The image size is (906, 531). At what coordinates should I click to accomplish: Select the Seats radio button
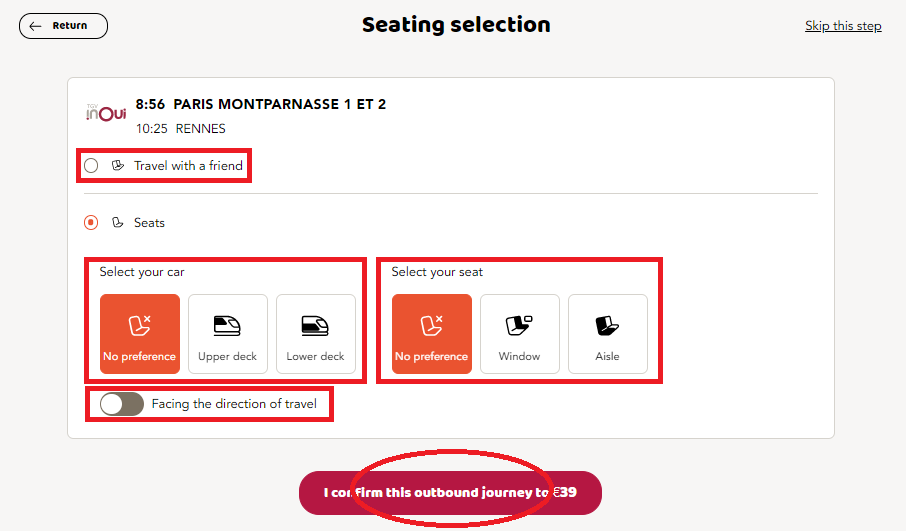91,222
